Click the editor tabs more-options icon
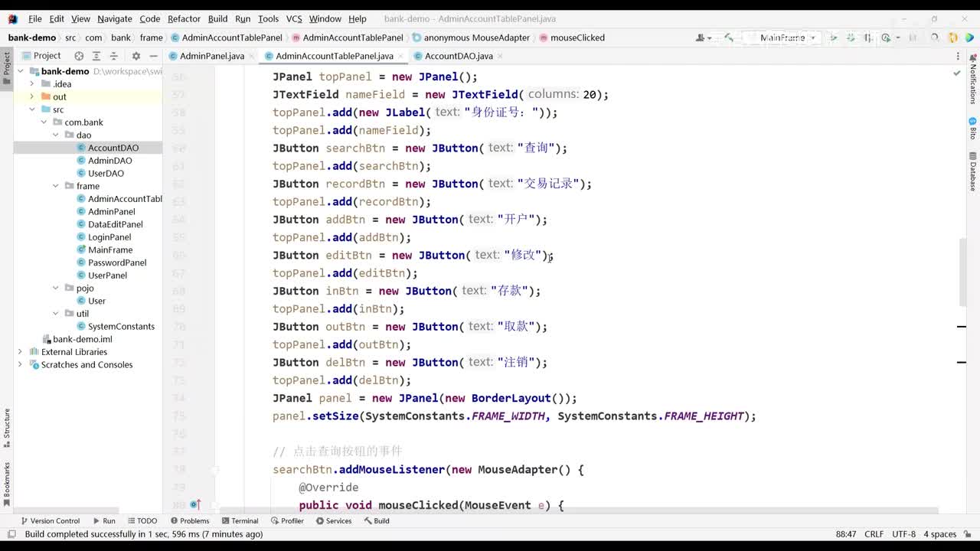Image resolution: width=980 pixels, height=551 pixels. tap(958, 56)
